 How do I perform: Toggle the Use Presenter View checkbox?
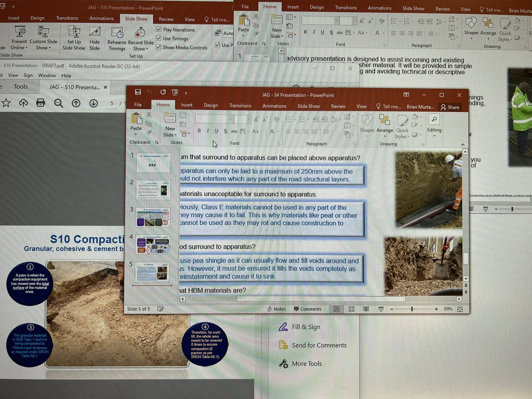pos(217,45)
